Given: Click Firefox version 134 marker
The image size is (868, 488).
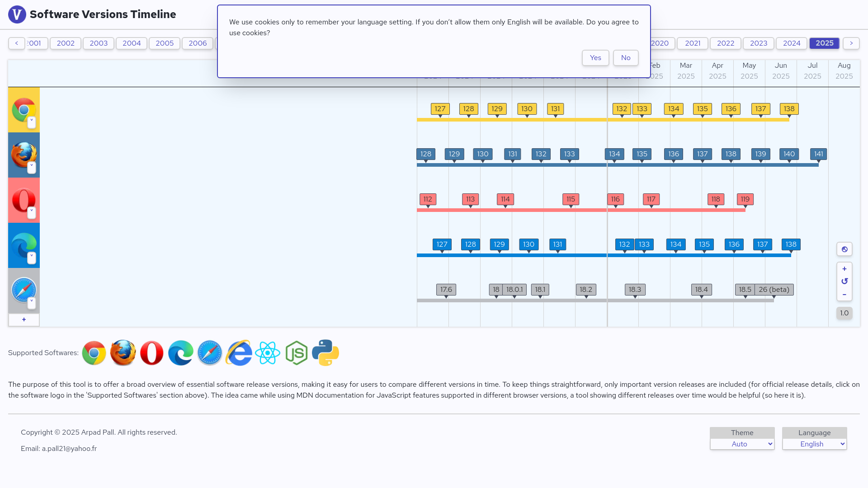Looking at the screenshot, I should 614,154.
